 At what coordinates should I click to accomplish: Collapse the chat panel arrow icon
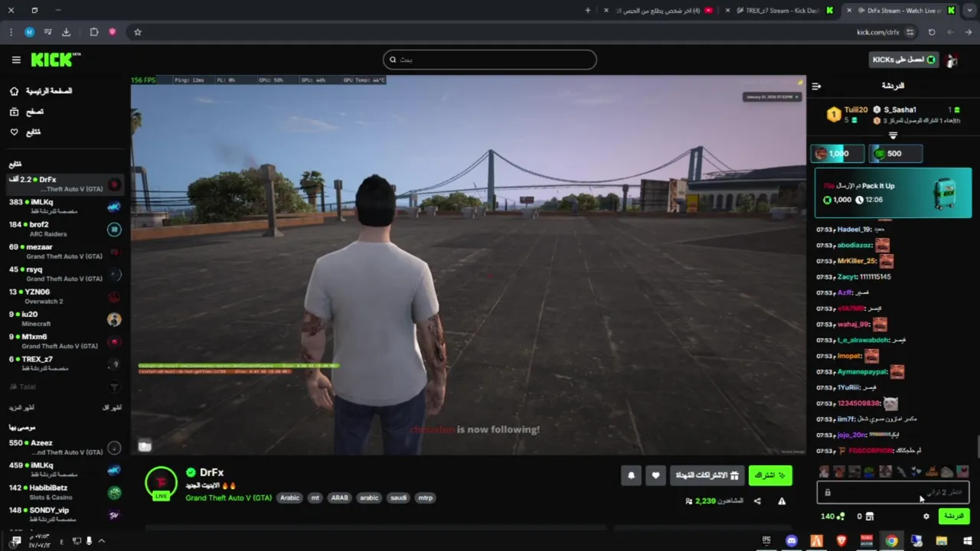click(816, 86)
